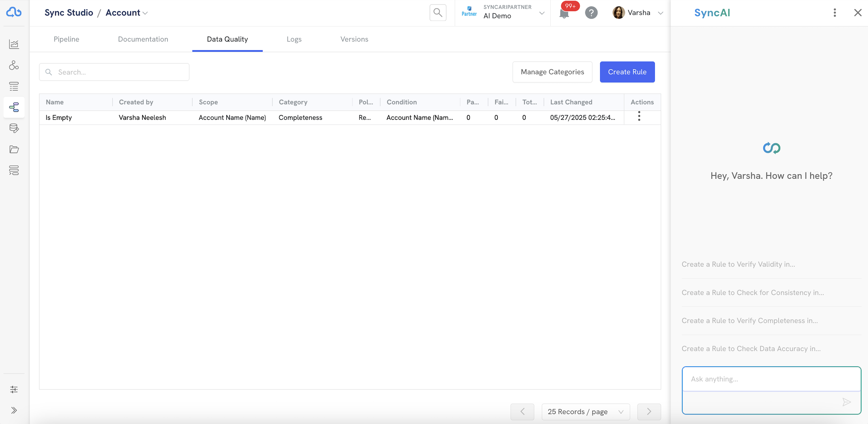The width and height of the screenshot is (868, 424).
Task: Go to previous page of records
Action: point(522,412)
